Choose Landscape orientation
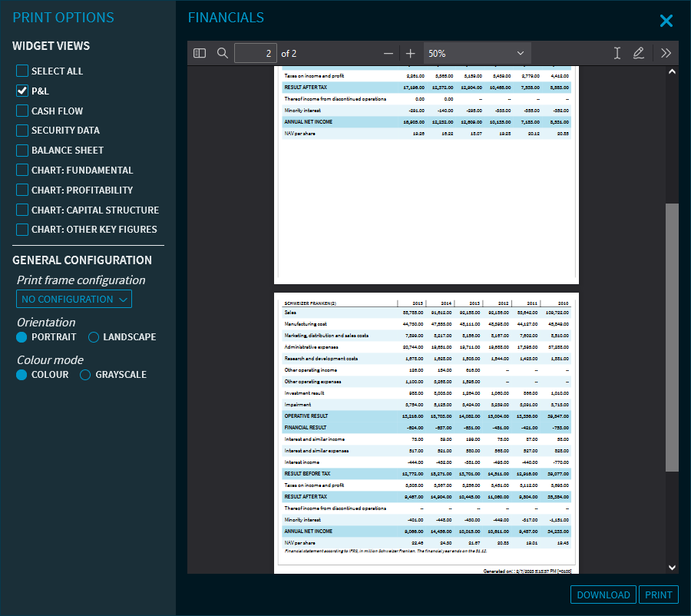The width and height of the screenshot is (691, 616). click(94, 337)
